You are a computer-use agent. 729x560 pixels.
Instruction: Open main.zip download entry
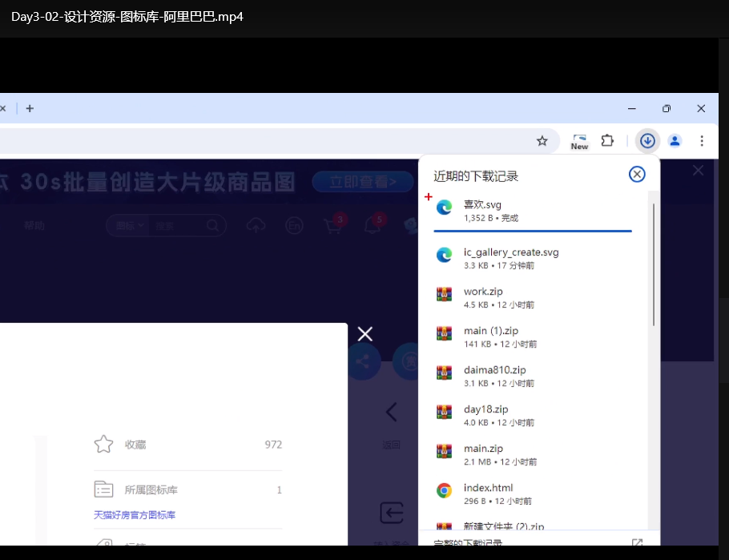(x=533, y=454)
